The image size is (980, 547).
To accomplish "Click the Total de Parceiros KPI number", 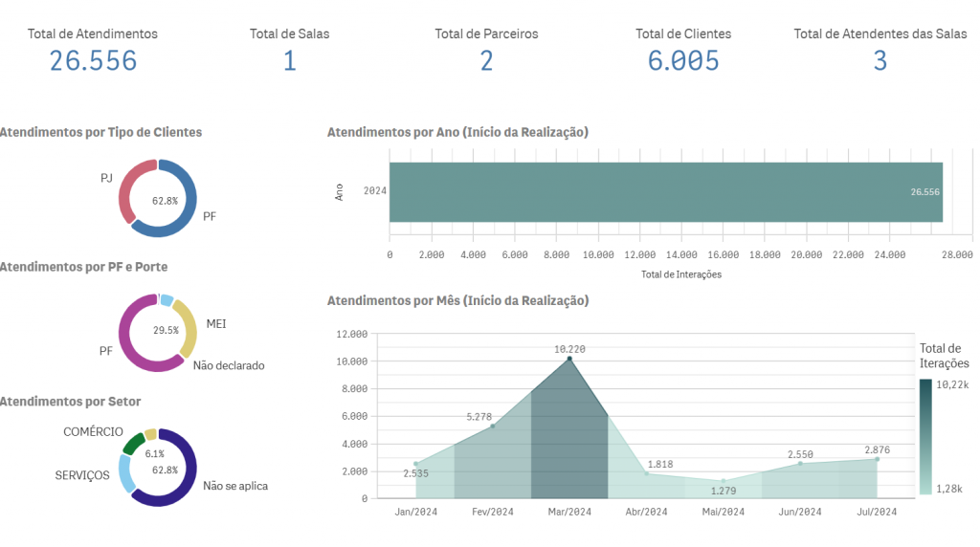I will [486, 61].
